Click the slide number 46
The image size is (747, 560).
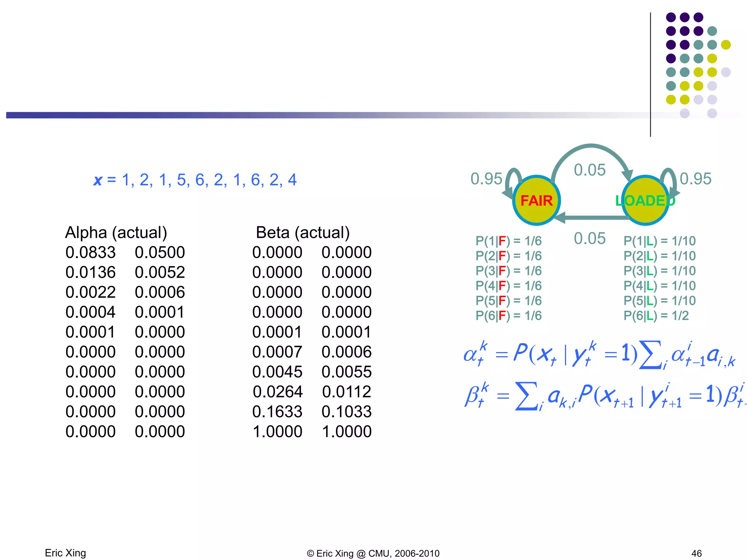tap(696, 553)
